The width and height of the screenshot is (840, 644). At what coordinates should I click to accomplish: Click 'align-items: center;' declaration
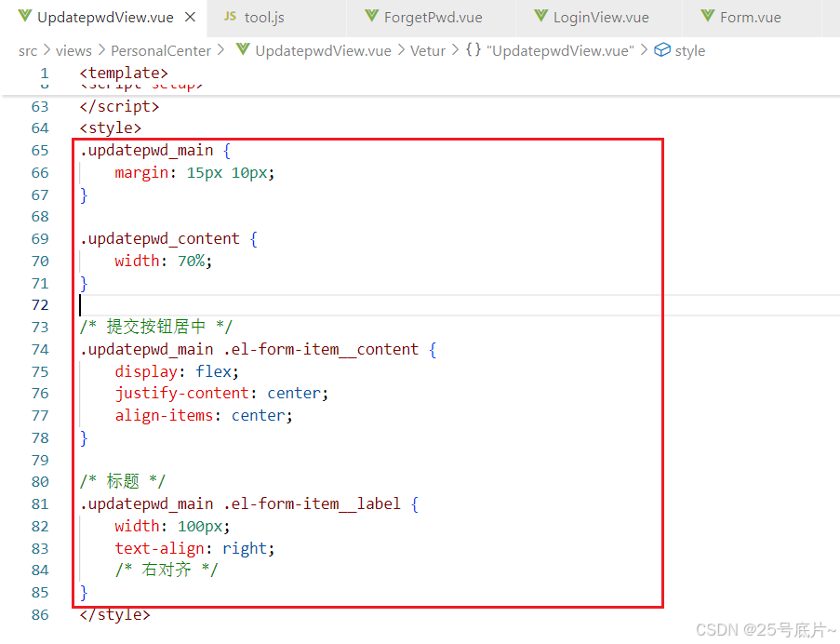point(204,415)
